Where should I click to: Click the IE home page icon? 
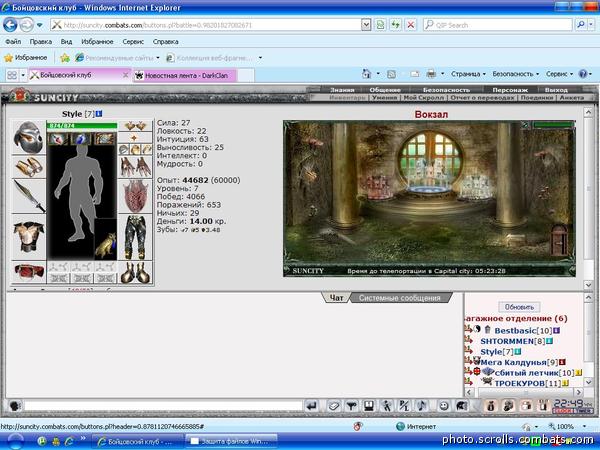[x=367, y=73]
